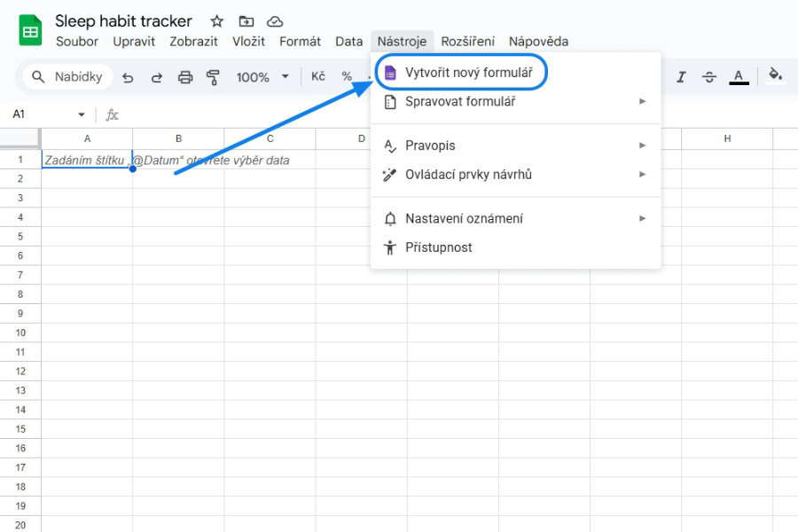Open the Formát menu

coord(300,41)
